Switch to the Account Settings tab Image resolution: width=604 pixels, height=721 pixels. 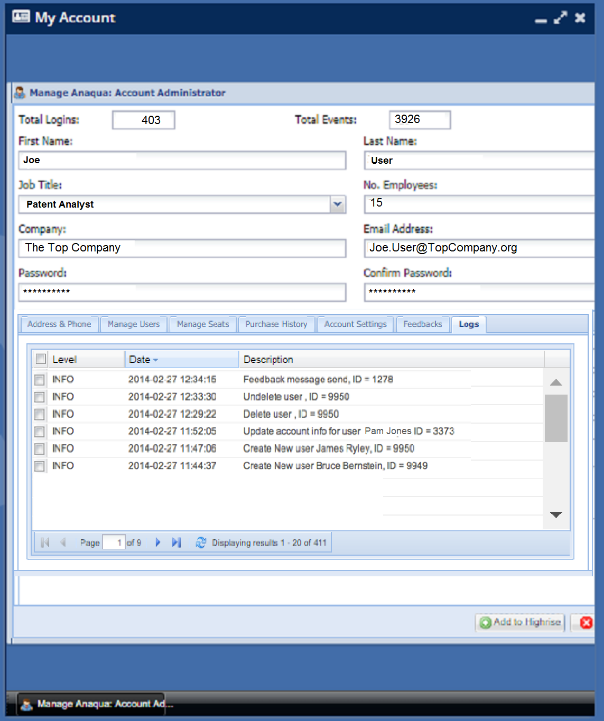[355, 324]
